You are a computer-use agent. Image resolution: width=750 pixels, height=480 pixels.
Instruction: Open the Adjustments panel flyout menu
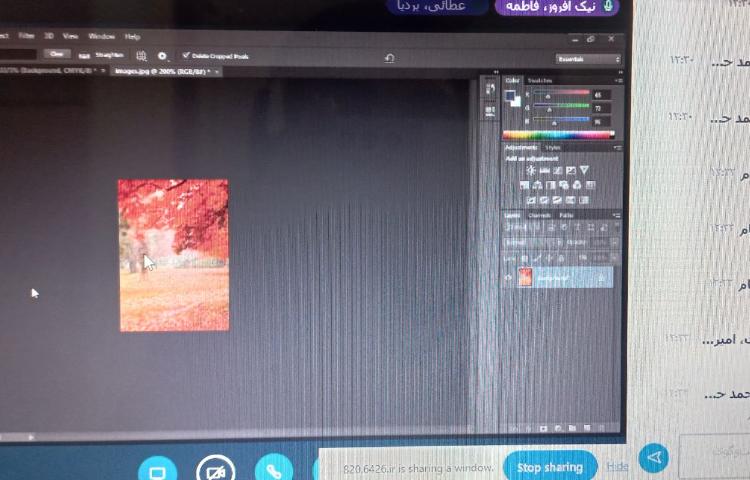pos(618,148)
